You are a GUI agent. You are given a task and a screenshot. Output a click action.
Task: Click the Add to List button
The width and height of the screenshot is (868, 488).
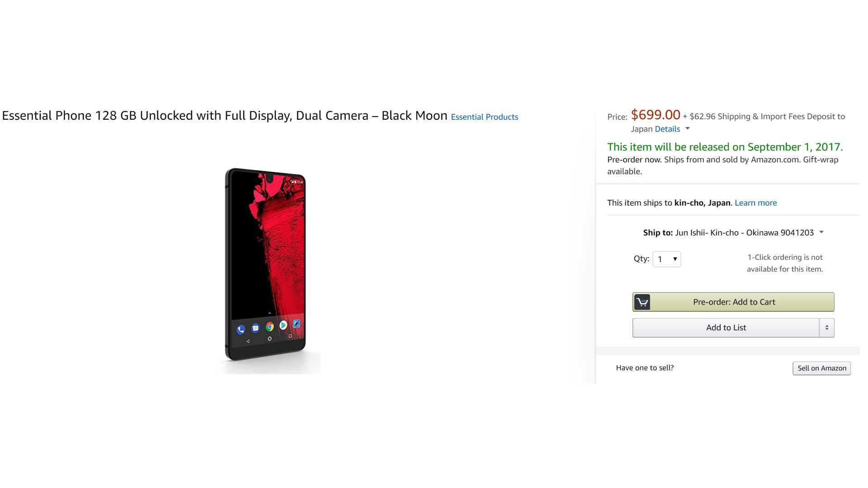[x=726, y=328]
